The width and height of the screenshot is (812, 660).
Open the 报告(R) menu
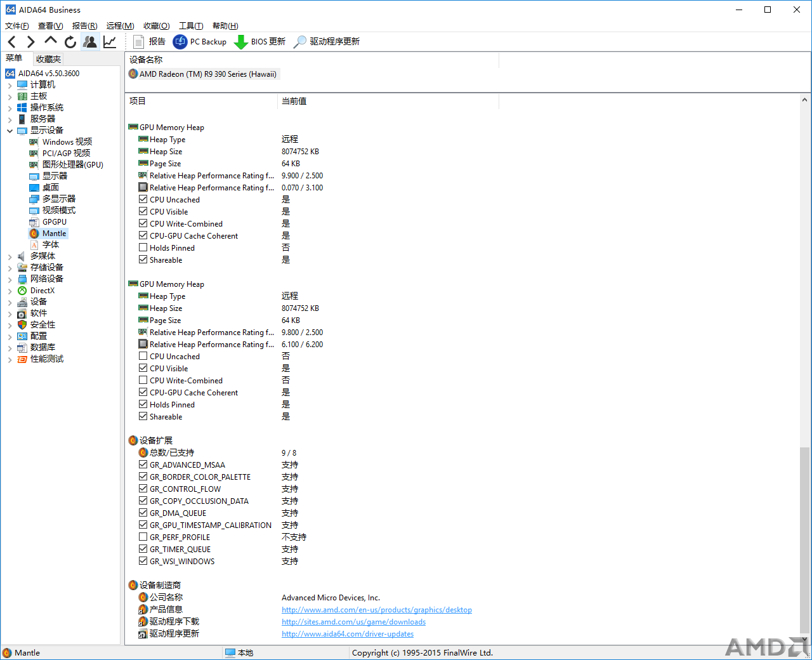point(84,25)
